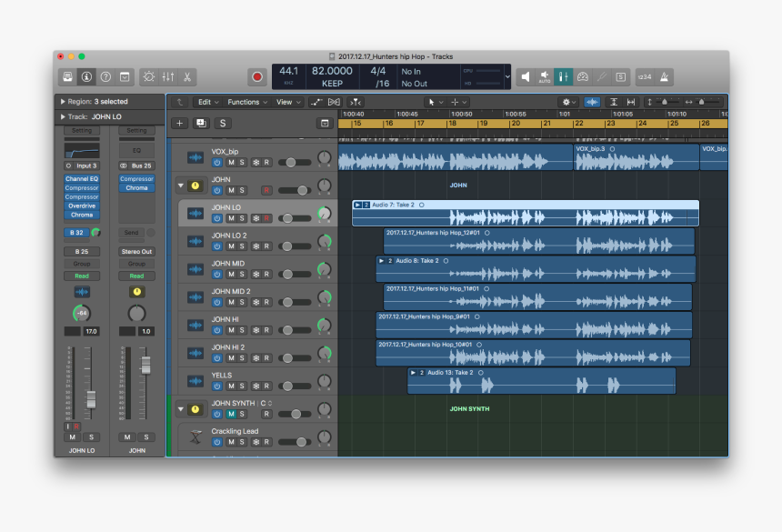Click the catch playhead button
The image size is (782, 532).
coord(356,102)
